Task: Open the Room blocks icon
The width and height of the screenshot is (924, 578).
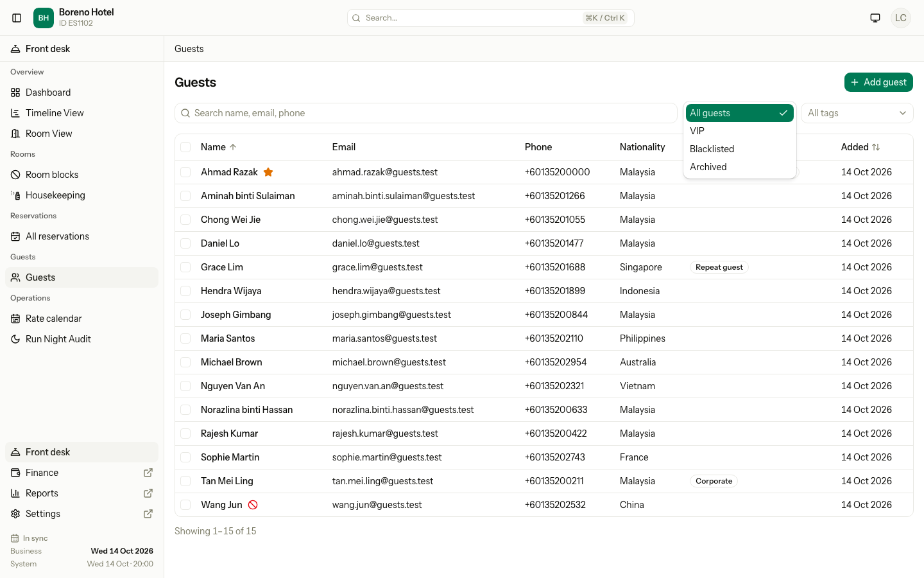Action: click(15, 175)
